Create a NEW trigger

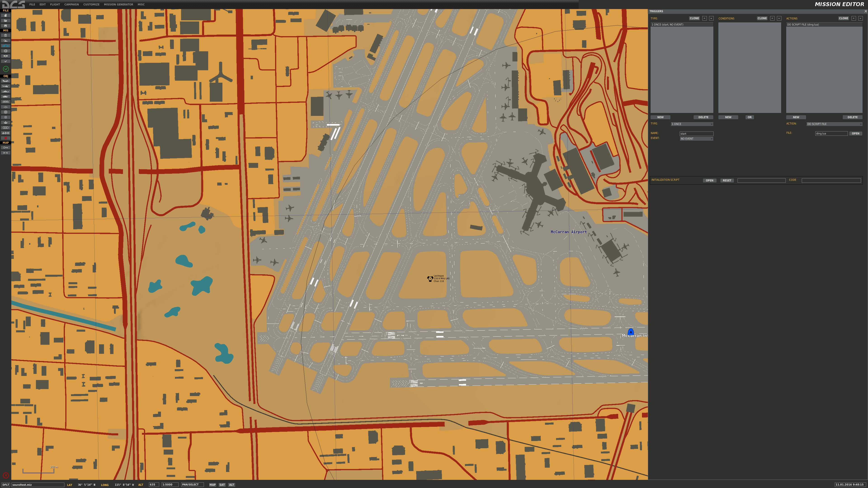660,117
